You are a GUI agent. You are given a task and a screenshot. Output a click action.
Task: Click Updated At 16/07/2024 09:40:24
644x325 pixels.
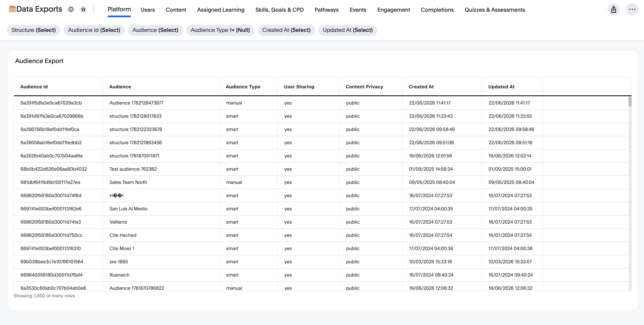click(510, 275)
